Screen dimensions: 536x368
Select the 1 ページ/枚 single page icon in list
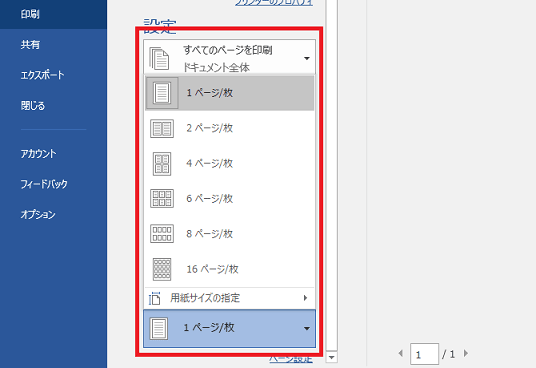coord(162,93)
